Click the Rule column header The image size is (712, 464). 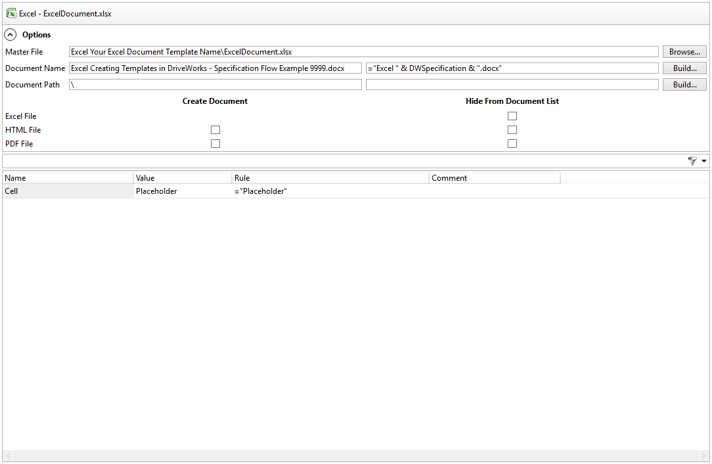click(x=329, y=178)
